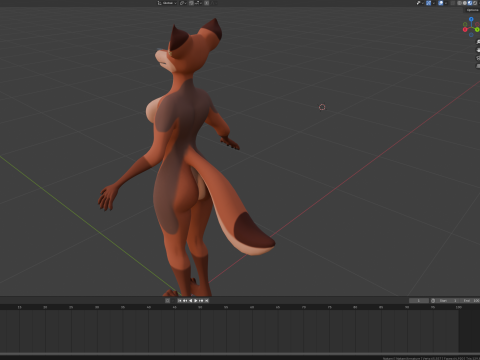The width and height of the screenshot is (480, 360).
Task: Toggle preview range clock icon
Action: tap(433, 301)
